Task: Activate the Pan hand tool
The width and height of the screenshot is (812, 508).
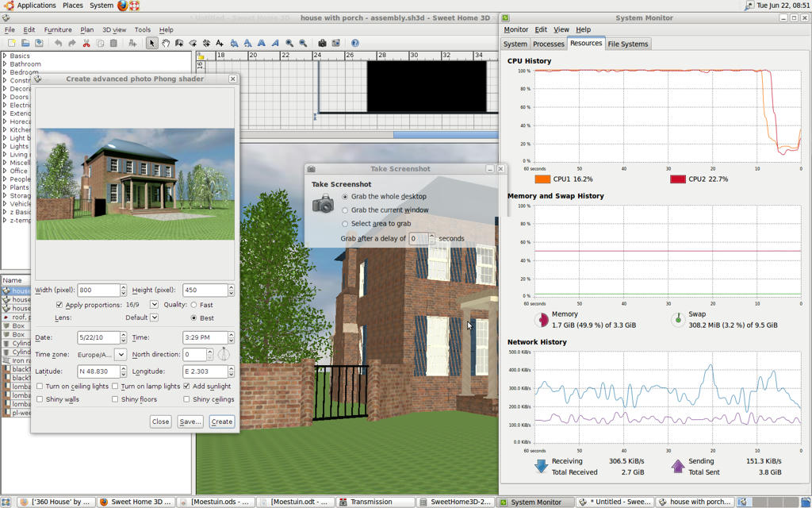Action: (166, 43)
